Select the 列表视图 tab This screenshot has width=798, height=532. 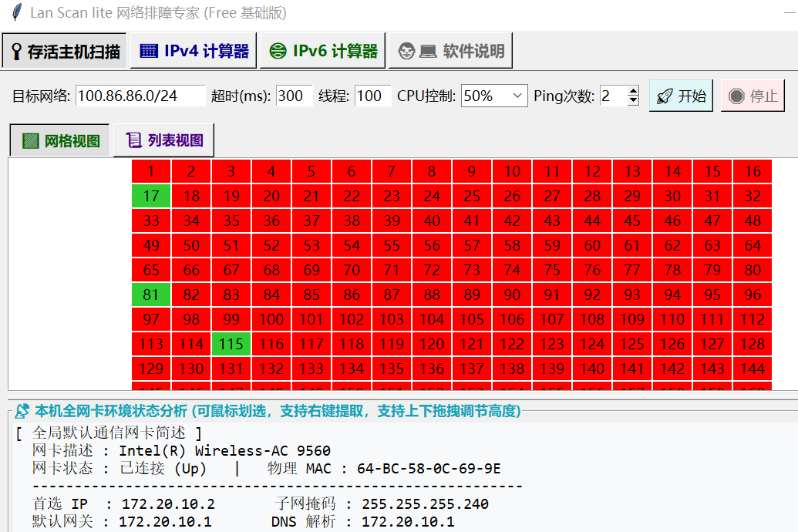coord(163,140)
